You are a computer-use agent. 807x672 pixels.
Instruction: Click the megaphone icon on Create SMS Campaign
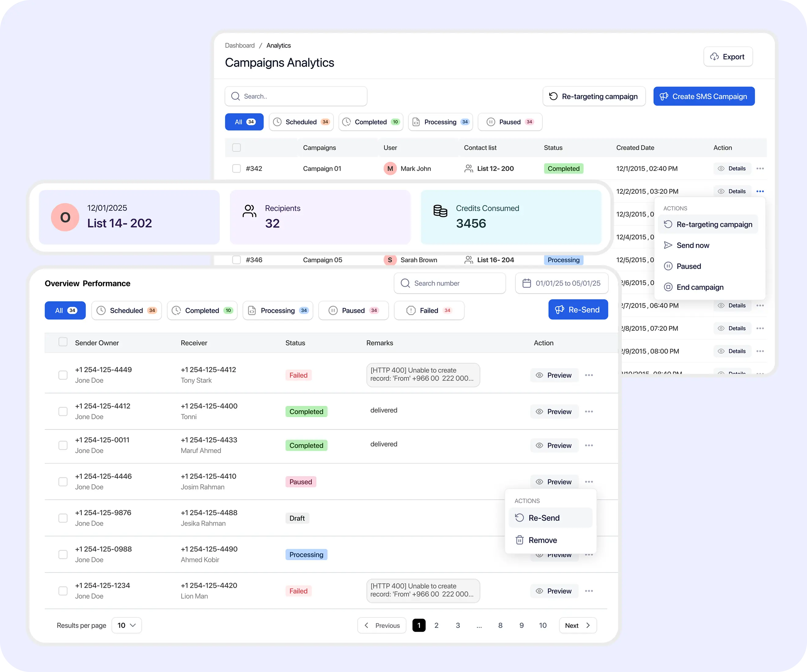[664, 97]
